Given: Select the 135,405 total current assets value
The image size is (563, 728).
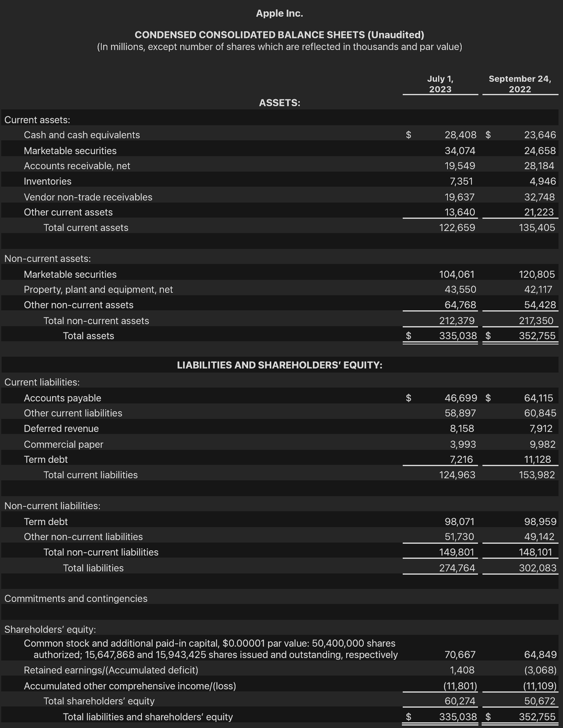Looking at the screenshot, I should [537, 228].
